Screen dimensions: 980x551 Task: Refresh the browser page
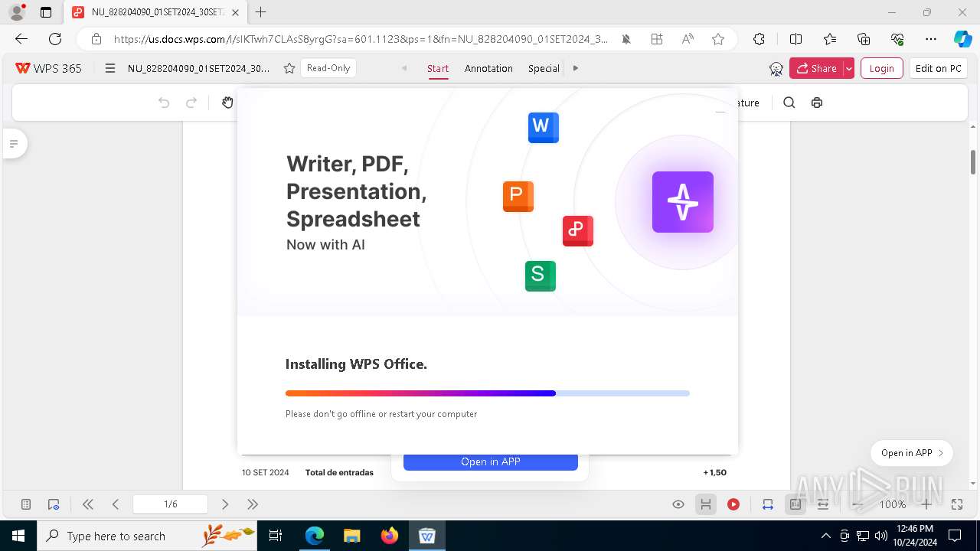55,39
